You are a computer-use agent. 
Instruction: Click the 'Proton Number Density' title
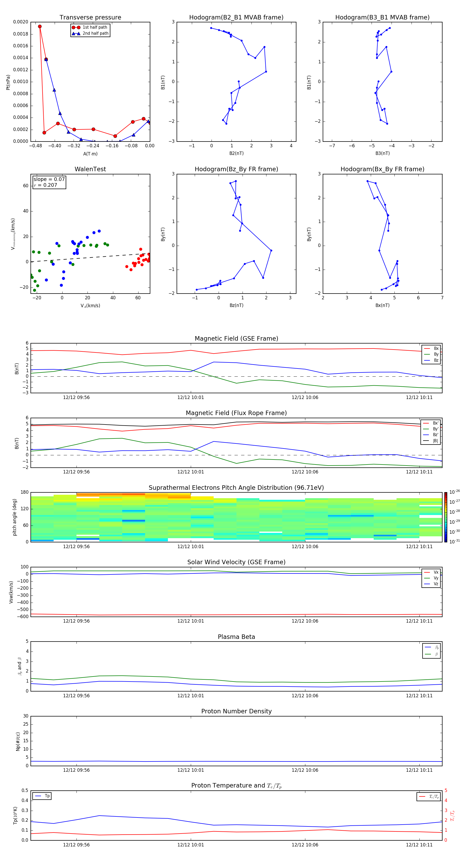(236, 711)
